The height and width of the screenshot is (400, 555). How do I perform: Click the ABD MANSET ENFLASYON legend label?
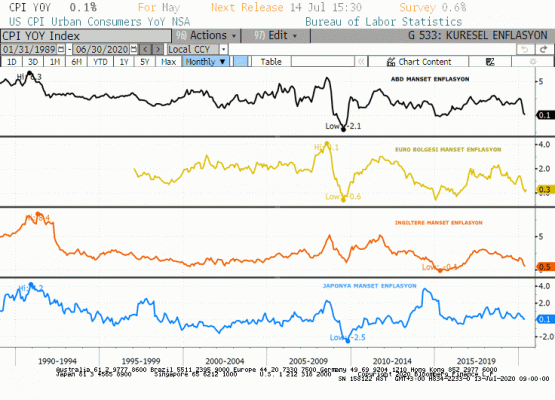[430, 79]
